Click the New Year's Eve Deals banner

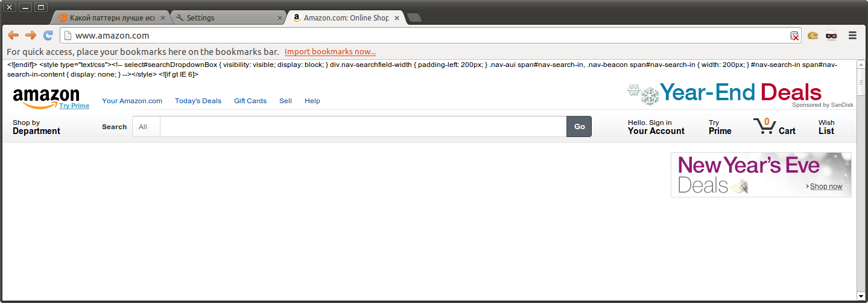click(x=761, y=174)
